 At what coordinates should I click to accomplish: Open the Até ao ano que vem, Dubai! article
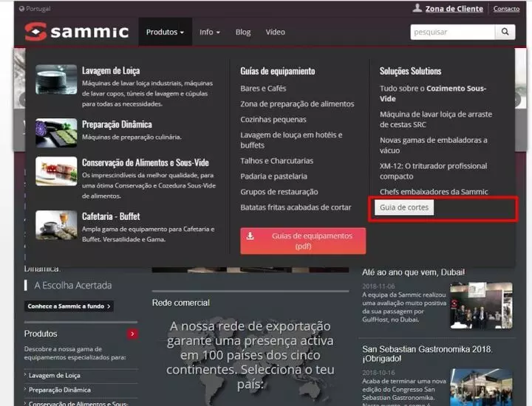pyautogui.click(x=413, y=272)
